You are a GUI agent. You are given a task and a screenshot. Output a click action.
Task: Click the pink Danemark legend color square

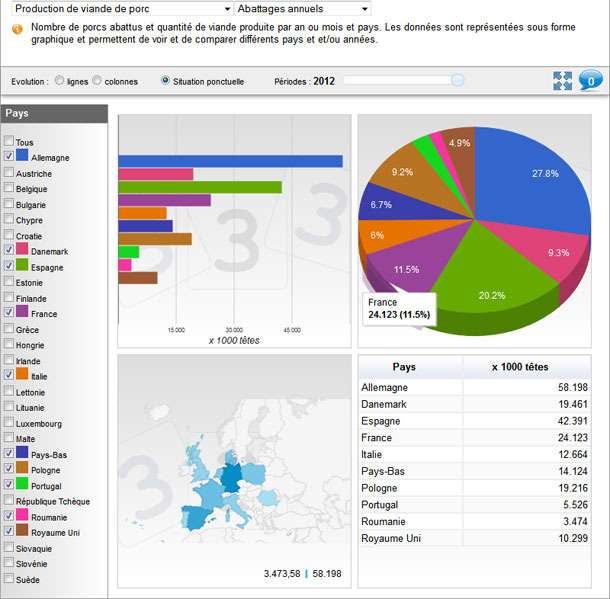22,250
